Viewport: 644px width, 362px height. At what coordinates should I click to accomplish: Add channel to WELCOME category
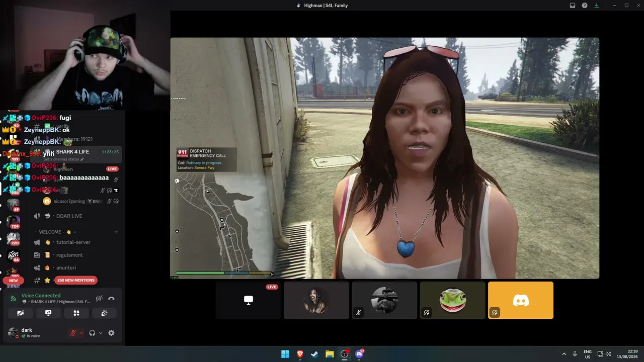point(116,232)
